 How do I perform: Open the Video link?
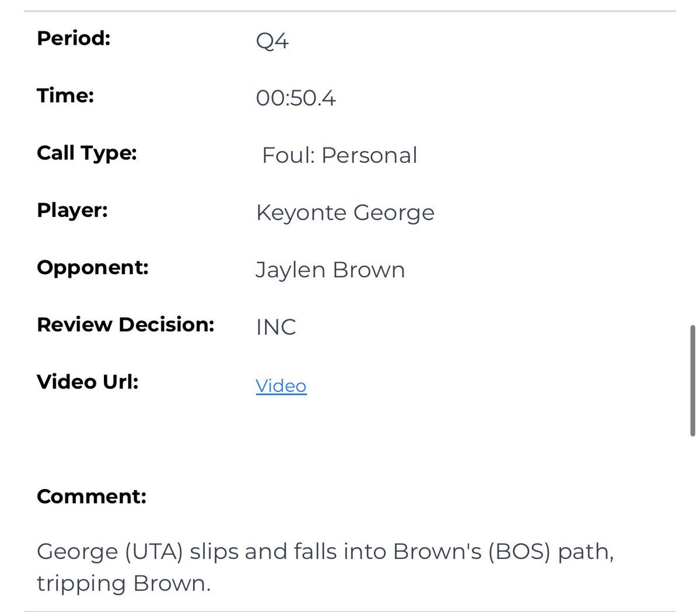pyautogui.click(x=281, y=386)
